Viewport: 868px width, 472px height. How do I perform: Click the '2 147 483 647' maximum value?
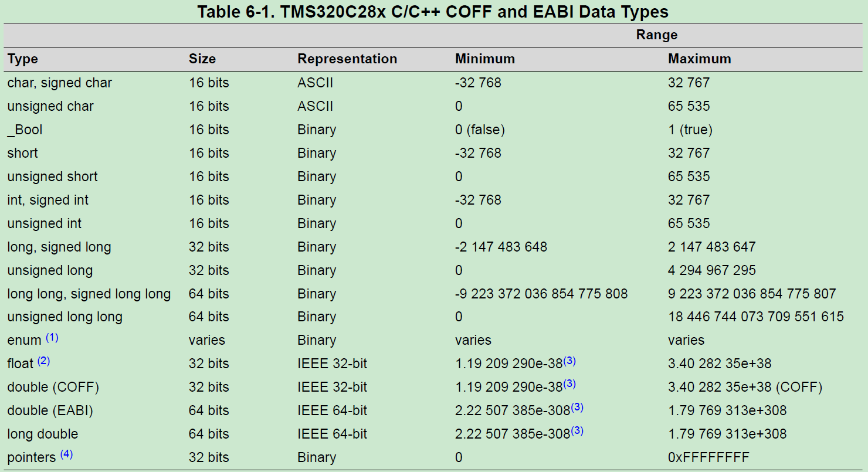pos(712,247)
